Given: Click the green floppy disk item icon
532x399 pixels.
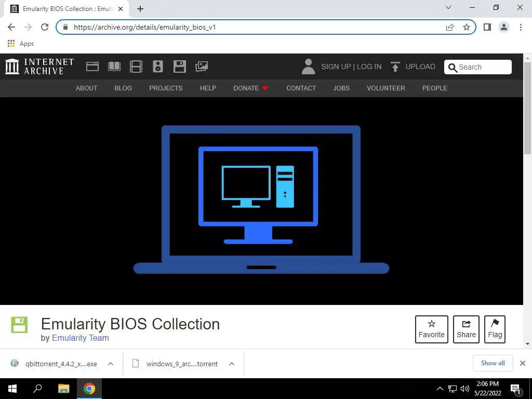Looking at the screenshot, I should (x=19, y=325).
